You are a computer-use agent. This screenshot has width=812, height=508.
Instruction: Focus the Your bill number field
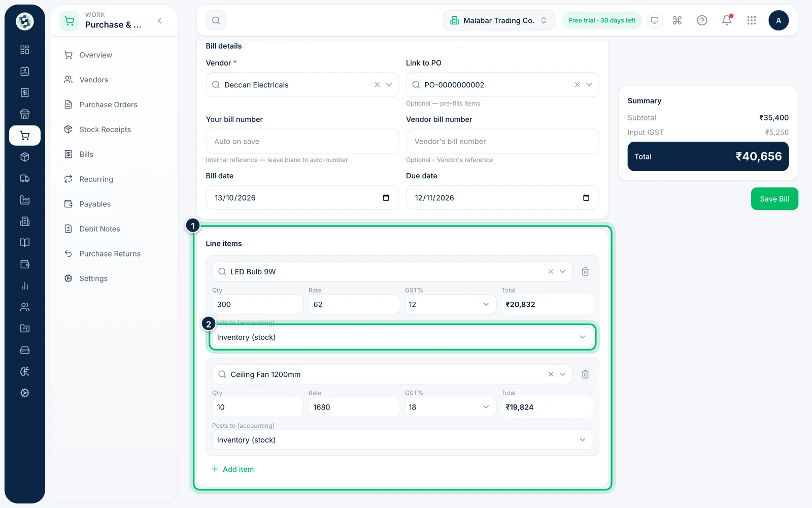tap(302, 141)
